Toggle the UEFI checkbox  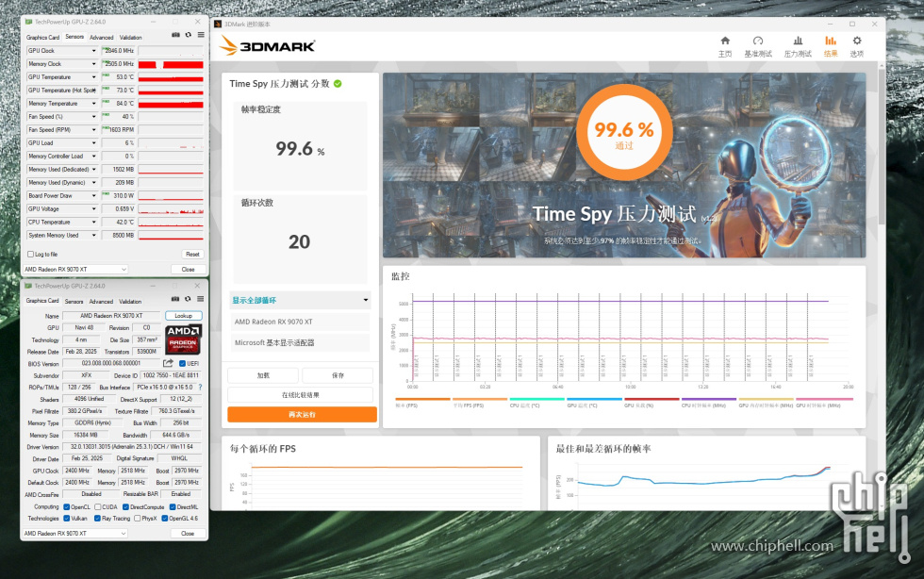coord(183,363)
